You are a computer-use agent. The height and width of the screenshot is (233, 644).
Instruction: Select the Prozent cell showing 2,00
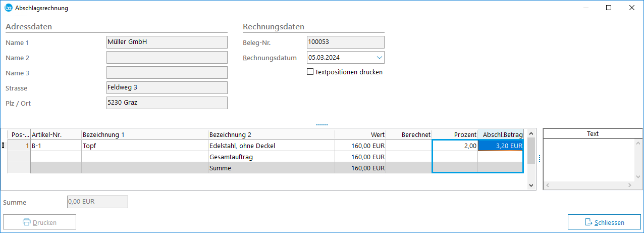point(454,146)
